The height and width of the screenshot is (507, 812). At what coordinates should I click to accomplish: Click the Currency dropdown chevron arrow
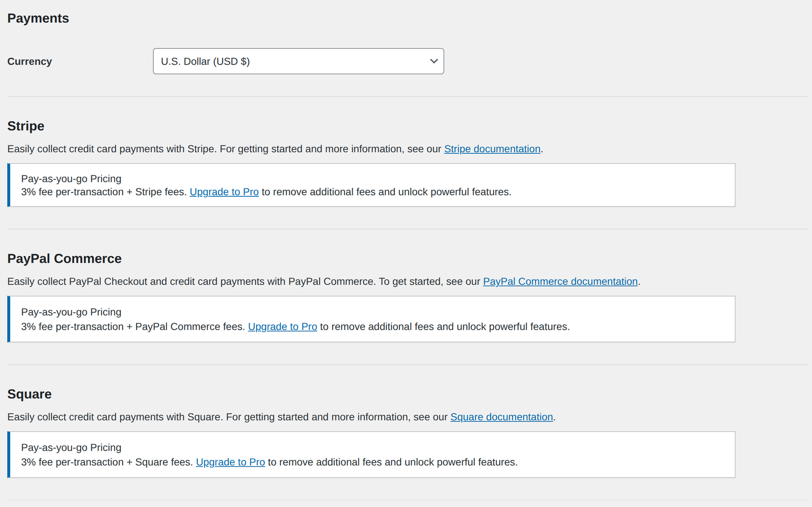coord(434,61)
